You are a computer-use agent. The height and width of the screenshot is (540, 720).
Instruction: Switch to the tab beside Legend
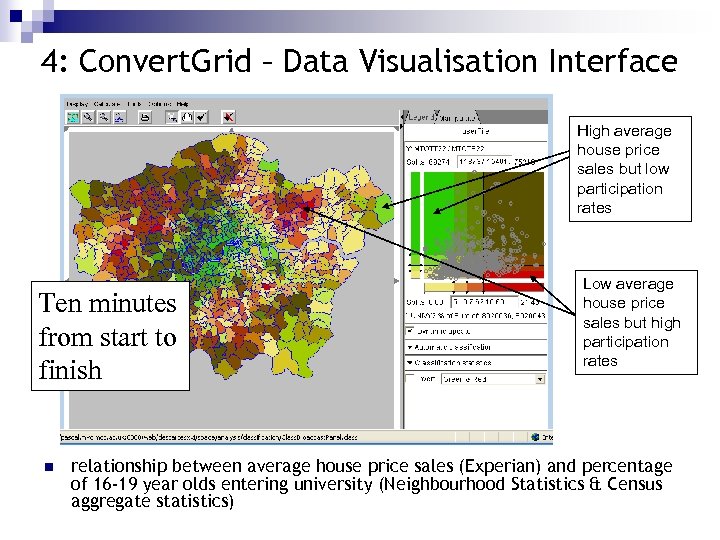point(457,118)
